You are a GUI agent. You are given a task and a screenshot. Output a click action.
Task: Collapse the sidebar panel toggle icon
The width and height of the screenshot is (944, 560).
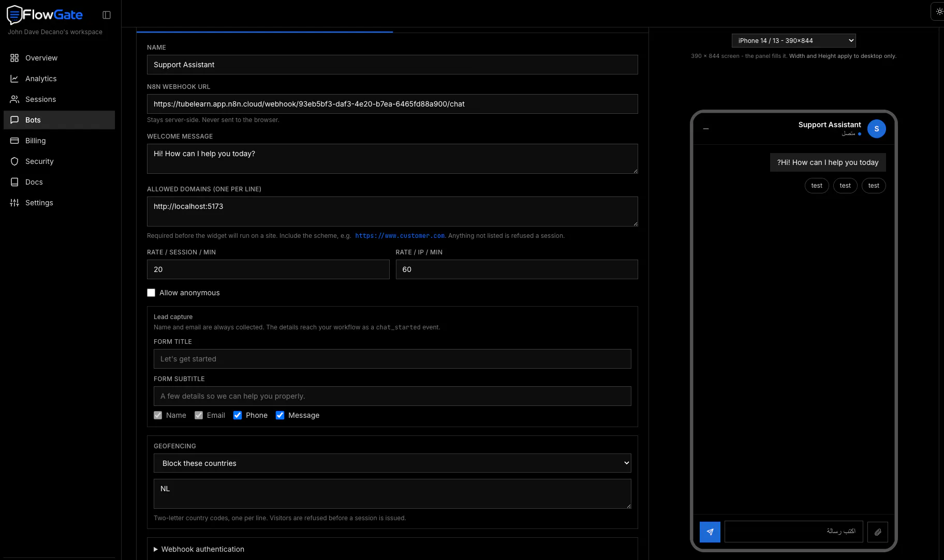[x=107, y=15]
